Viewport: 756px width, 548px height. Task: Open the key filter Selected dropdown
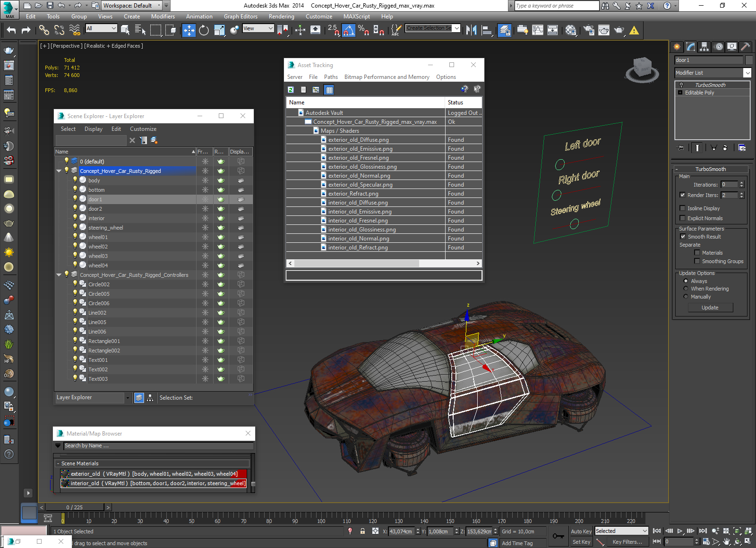(621, 531)
